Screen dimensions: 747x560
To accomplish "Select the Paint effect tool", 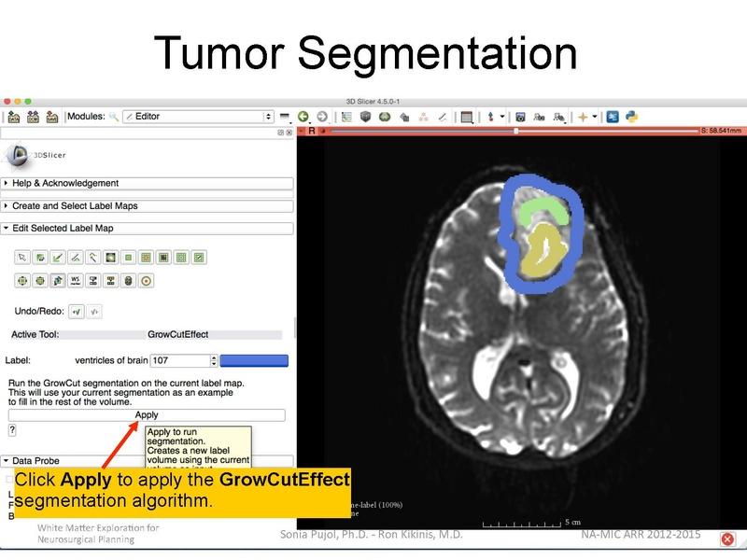I will point(41,257).
